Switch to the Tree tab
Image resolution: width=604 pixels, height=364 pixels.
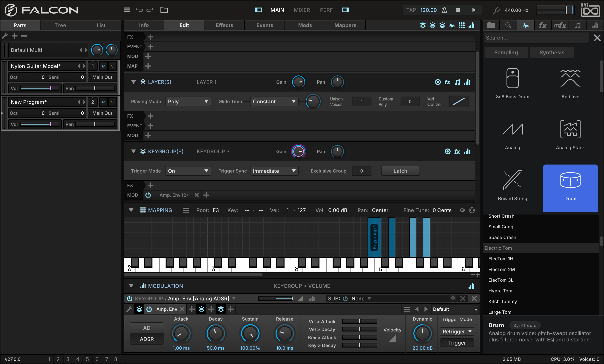point(60,25)
